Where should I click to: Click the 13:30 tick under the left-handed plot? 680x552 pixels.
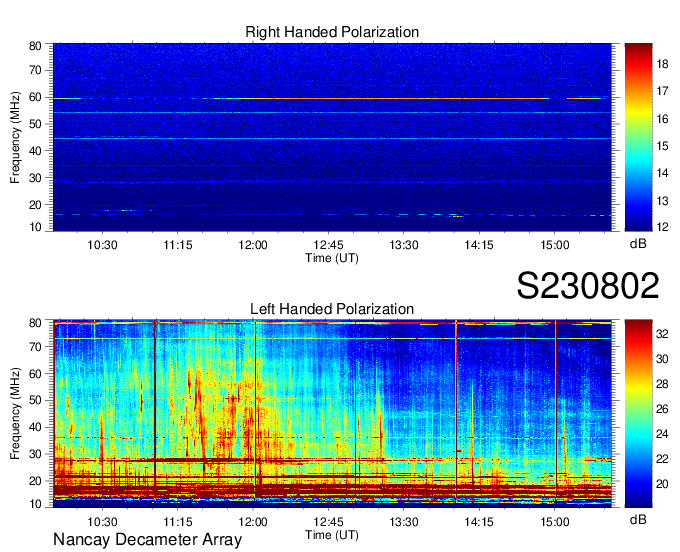pos(404,522)
